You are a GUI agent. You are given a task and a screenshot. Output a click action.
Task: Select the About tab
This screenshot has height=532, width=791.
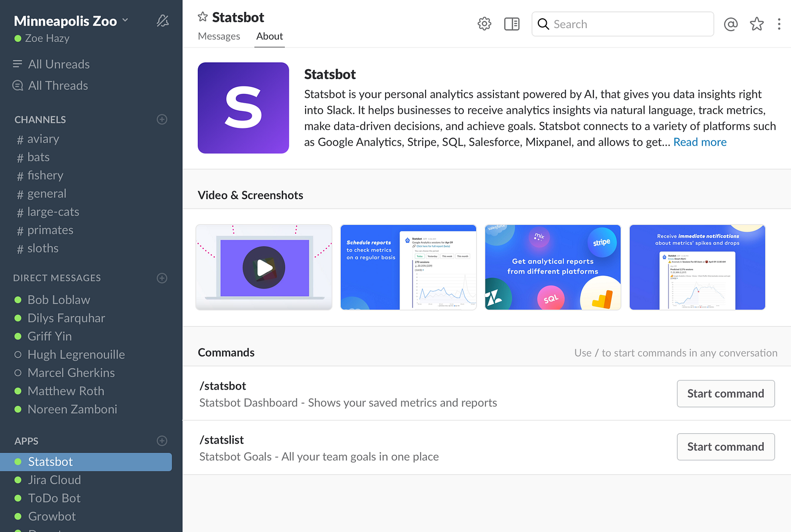pyautogui.click(x=269, y=36)
